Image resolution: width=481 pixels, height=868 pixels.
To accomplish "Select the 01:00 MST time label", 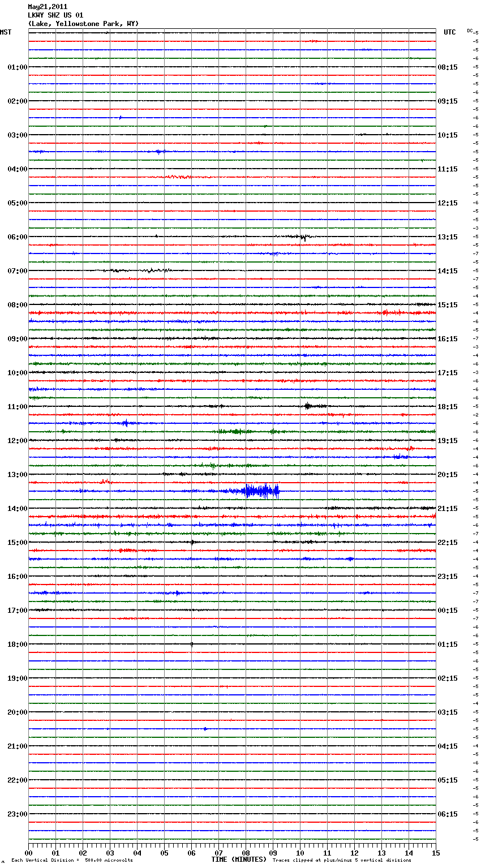I will pos(17,67).
